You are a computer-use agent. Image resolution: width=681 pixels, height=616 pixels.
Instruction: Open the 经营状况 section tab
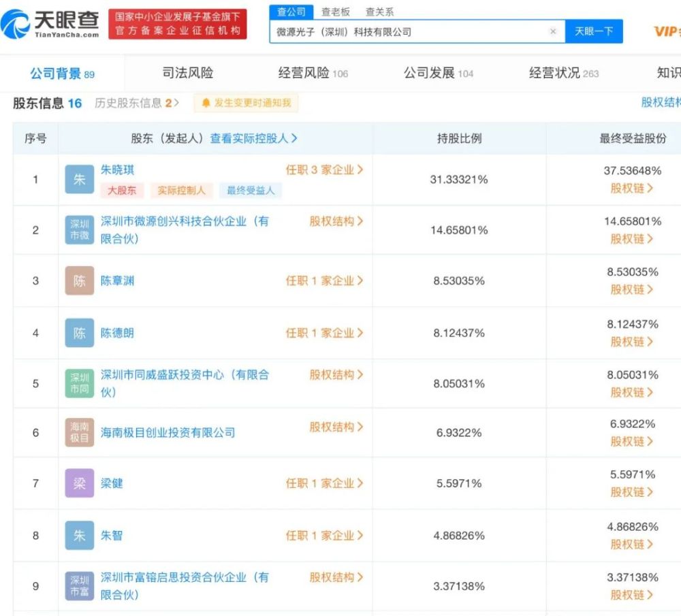point(564,73)
